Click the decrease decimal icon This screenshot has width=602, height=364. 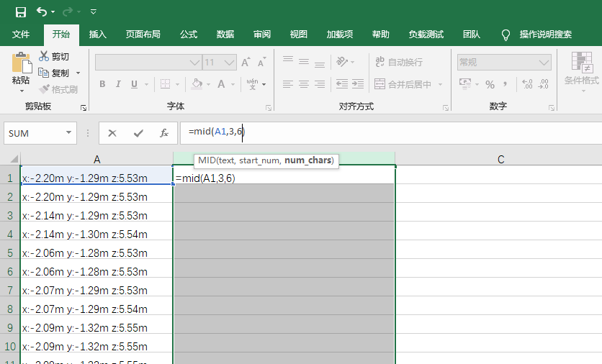[543, 84]
